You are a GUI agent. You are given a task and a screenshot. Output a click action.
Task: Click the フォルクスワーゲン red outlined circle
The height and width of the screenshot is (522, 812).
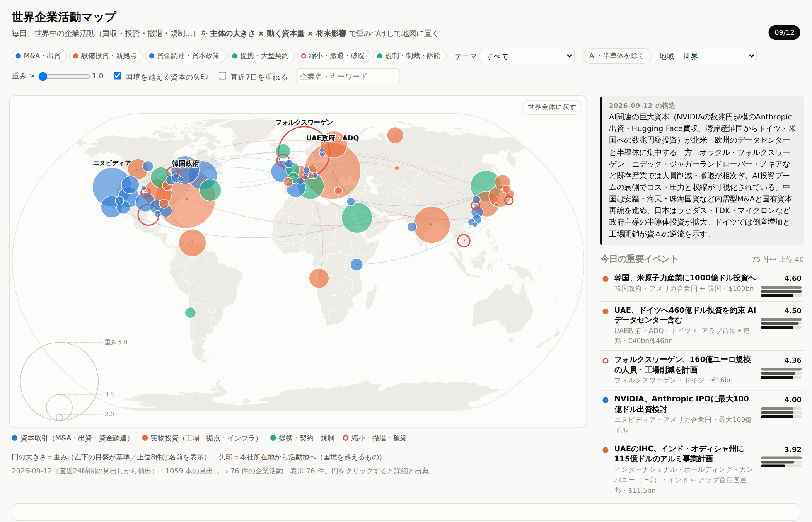pos(304,152)
